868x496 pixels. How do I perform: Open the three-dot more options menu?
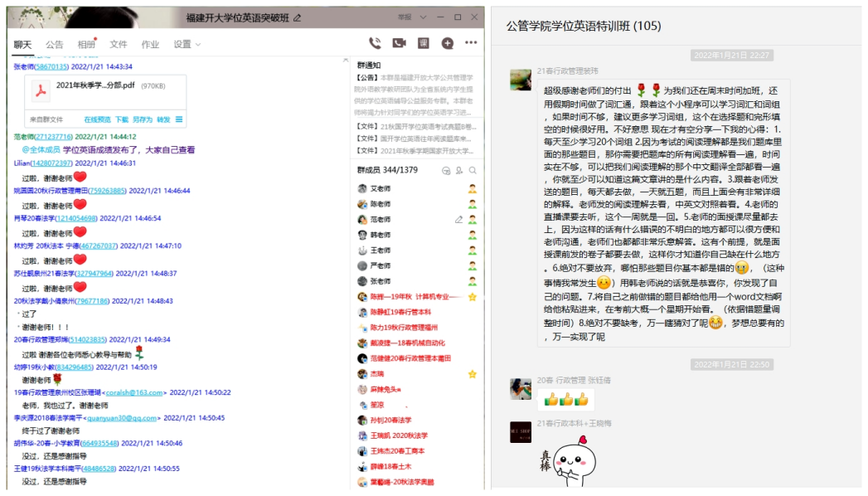coord(471,43)
